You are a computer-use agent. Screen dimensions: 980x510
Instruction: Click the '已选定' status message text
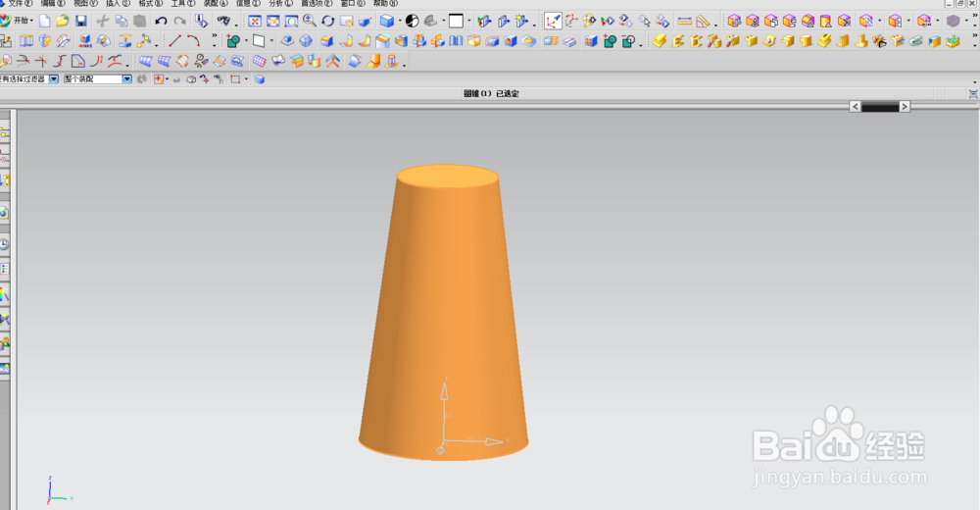click(508, 94)
